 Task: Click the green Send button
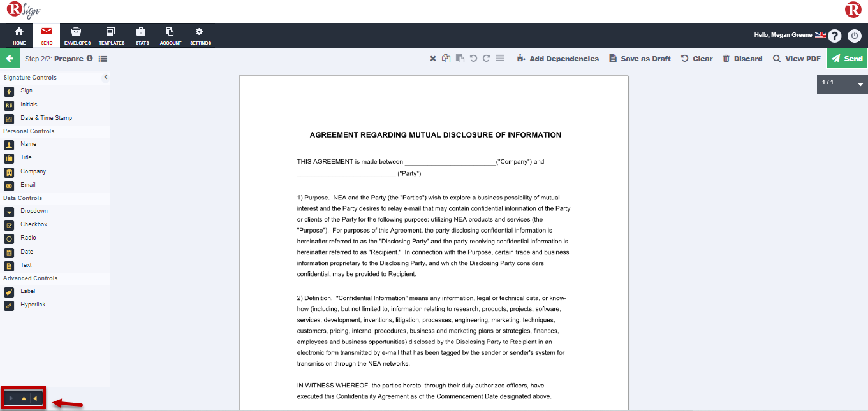[x=847, y=59]
